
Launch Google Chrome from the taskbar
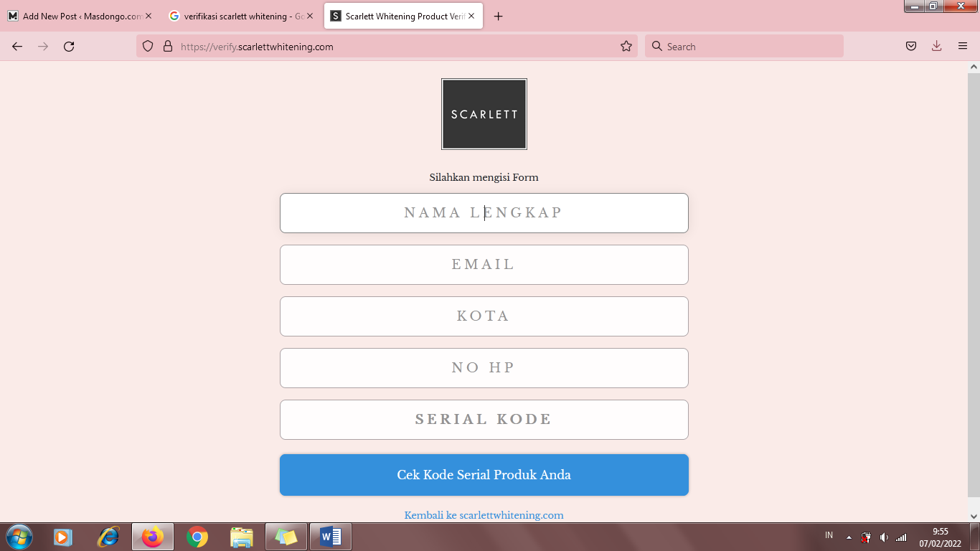[197, 536]
